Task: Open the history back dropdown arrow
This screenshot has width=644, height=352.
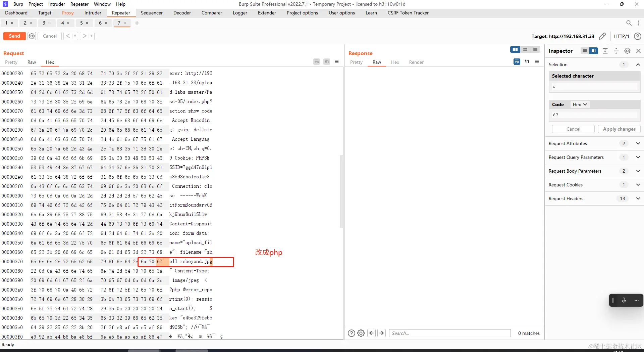Action: [75, 36]
